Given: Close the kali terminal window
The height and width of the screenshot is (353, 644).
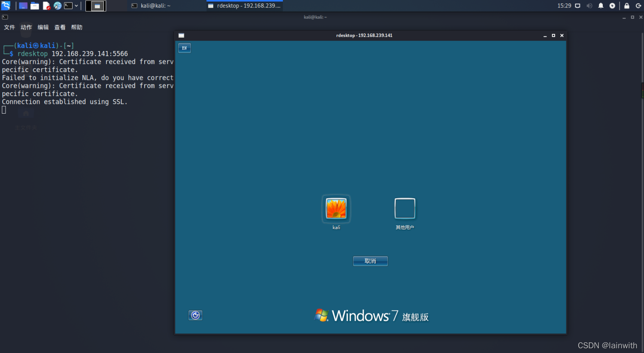Looking at the screenshot, I should (x=641, y=18).
